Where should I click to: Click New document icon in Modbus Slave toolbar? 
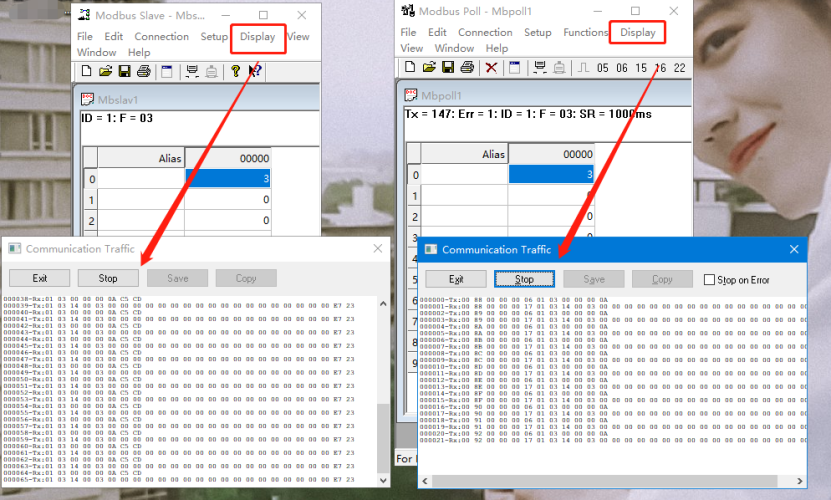click(x=87, y=71)
